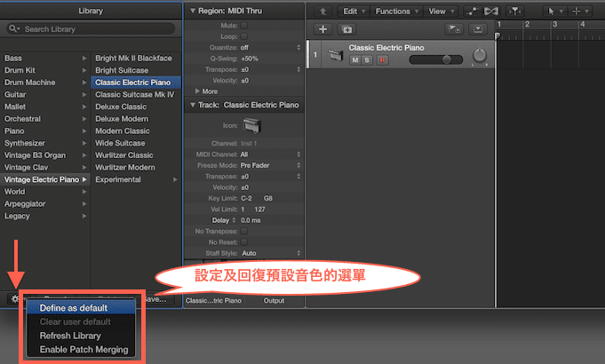Click the Q-Swing +50% value
Screen dimensions: 605x364
click(250, 59)
